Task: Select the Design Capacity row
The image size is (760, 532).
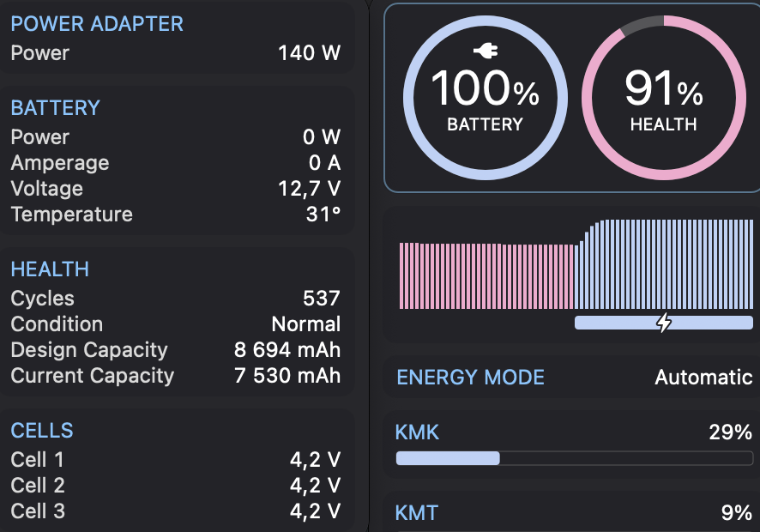Action: [x=175, y=350]
